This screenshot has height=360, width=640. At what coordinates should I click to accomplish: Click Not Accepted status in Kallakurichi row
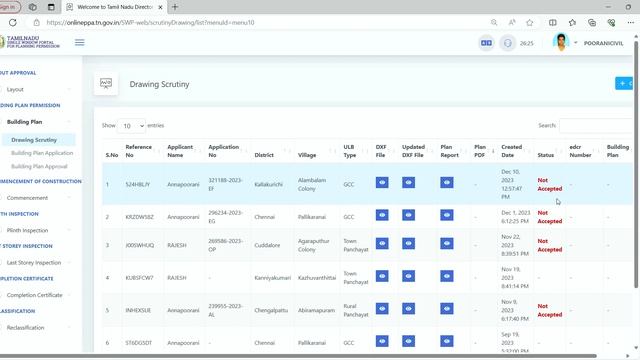tap(549, 184)
